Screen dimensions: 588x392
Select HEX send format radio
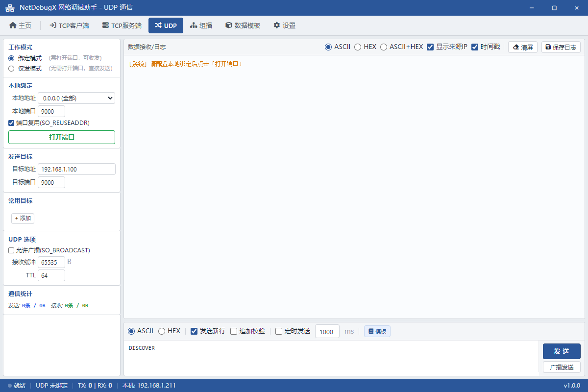(162, 331)
